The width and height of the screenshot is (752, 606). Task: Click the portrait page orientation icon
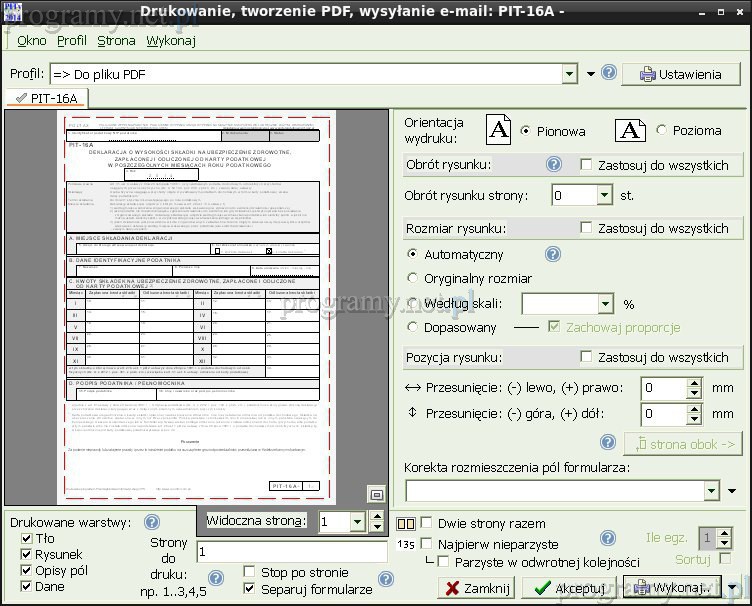click(498, 130)
